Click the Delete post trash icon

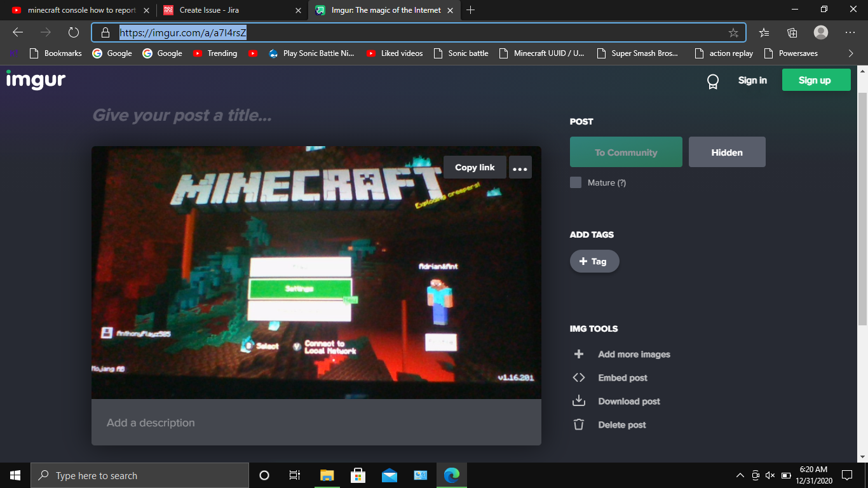578,425
